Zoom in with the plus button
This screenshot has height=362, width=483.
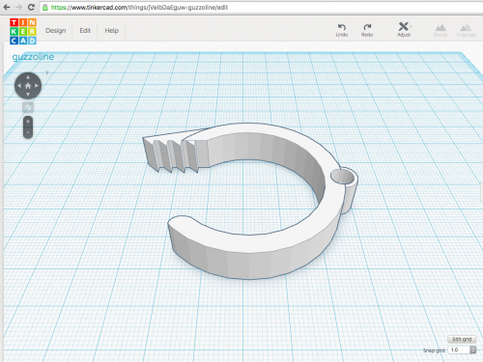pos(28,122)
